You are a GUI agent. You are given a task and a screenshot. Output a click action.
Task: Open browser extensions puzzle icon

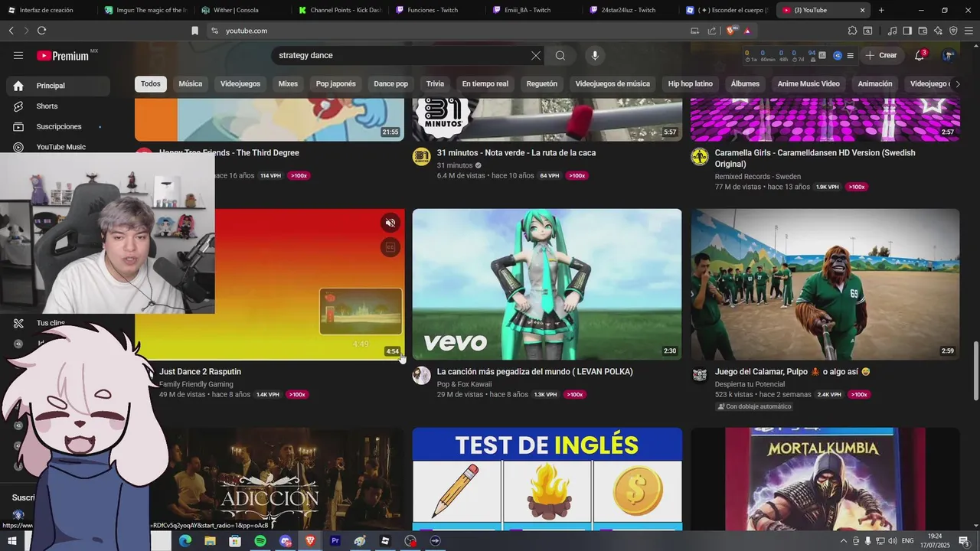[852, 31]
